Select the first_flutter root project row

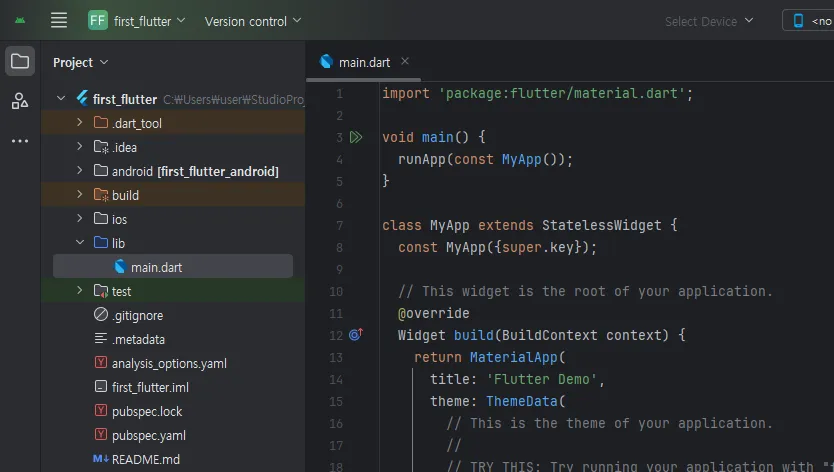coord(173,99)
